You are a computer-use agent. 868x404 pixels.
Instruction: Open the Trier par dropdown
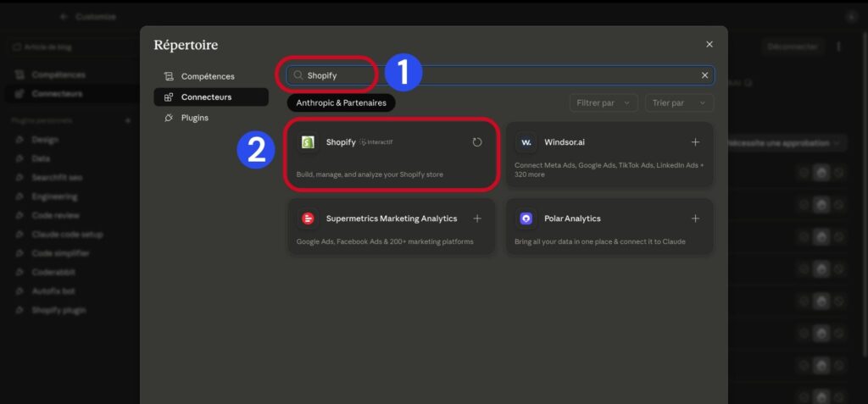(x=679, y=103)
